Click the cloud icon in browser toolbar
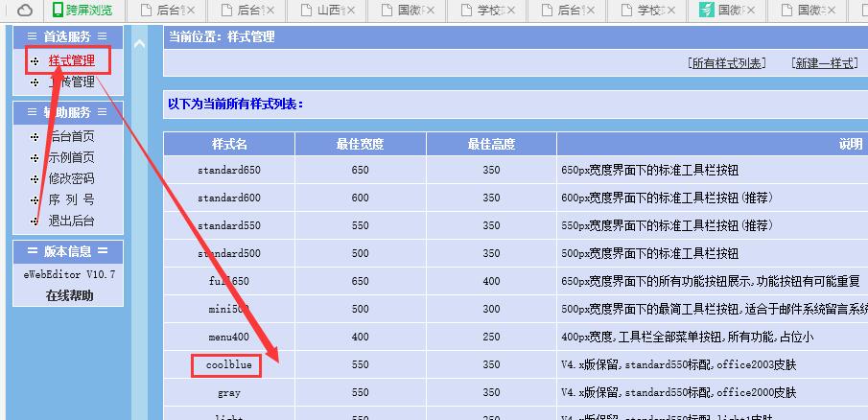This screenshot has height=420, width=868. [24, 11]
